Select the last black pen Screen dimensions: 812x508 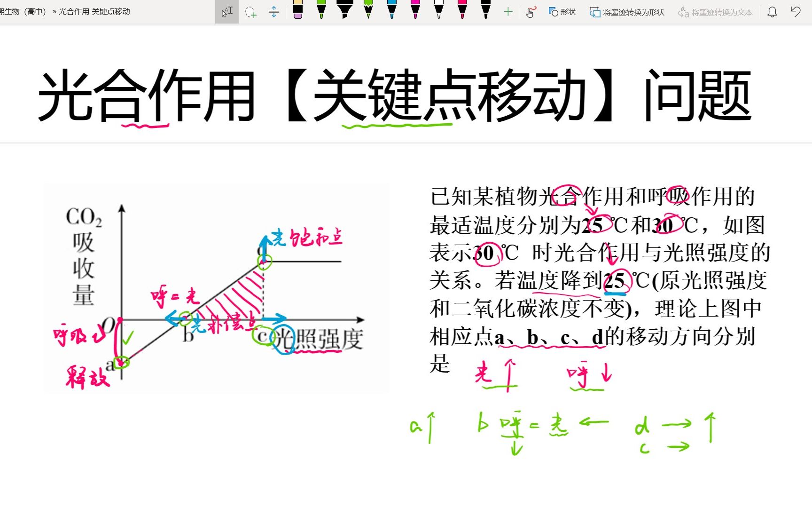coord(486,9)
